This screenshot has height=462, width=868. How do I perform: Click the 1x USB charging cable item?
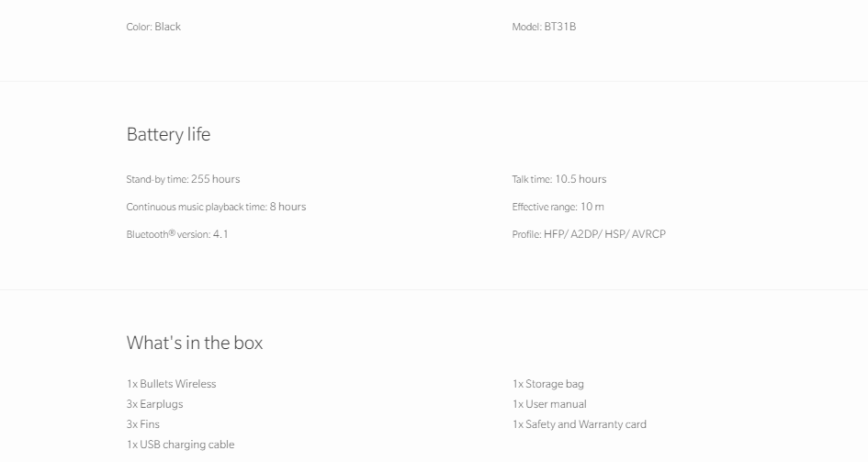(x=180, y=445)
